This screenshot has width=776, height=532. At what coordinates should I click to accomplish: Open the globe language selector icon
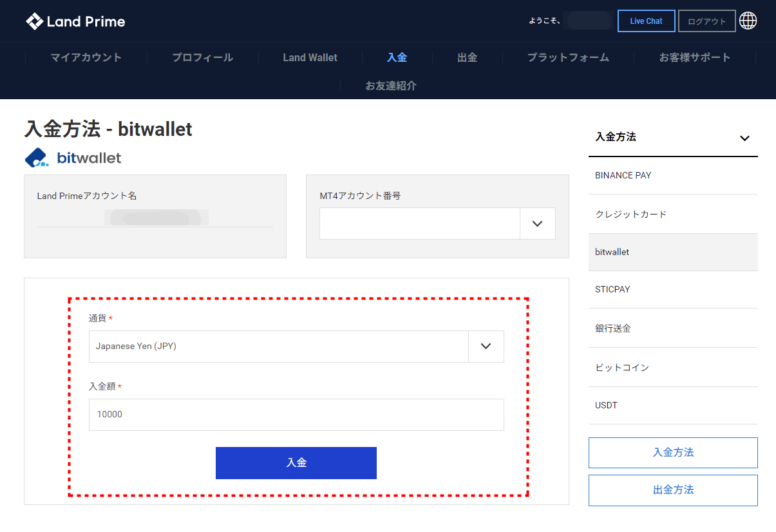[748, 21]
